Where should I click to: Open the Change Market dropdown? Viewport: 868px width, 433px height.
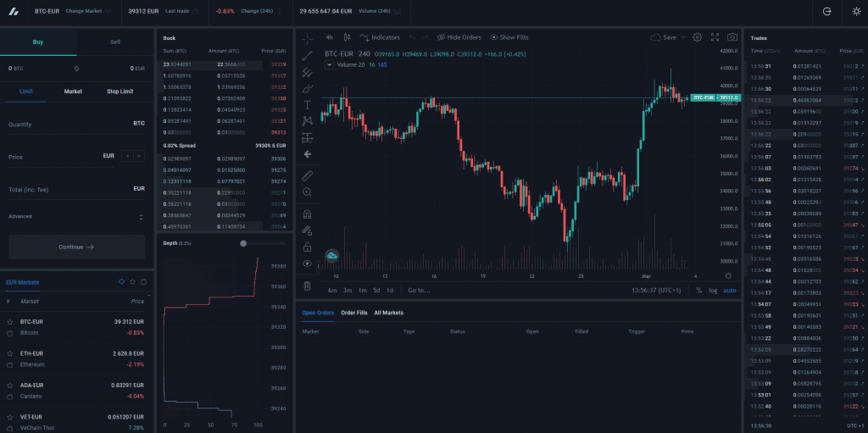tap(88, 12)
